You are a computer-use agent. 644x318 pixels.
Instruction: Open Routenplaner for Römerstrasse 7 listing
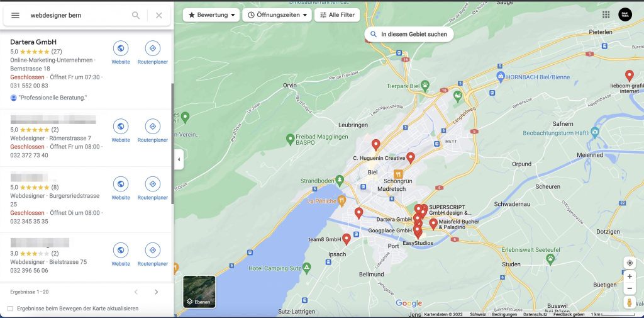(153, 127)
